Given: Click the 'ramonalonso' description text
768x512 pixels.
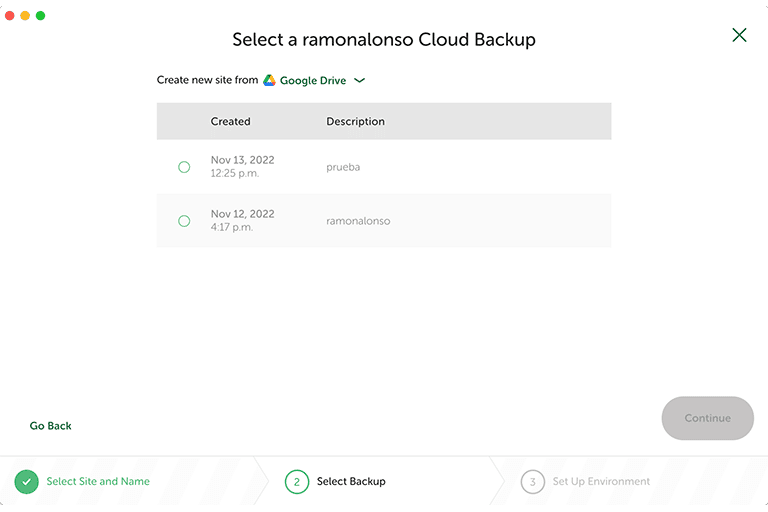Looking at the screenshot, I should point(358,221).
